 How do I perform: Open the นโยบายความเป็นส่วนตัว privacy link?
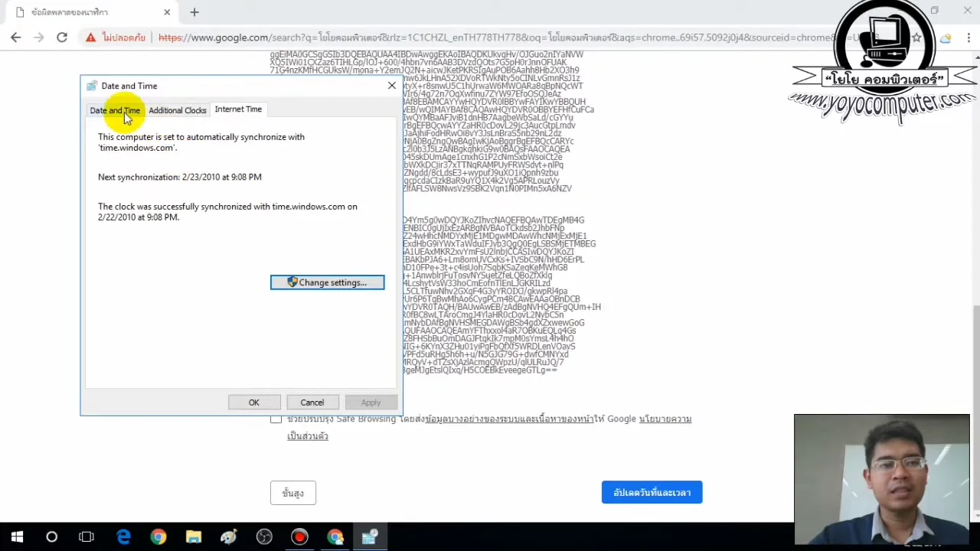click(660, 419)
